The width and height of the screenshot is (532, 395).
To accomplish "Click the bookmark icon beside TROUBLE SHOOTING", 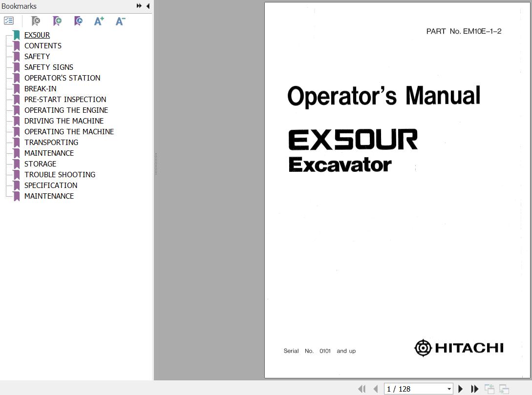I will (17, 175).
